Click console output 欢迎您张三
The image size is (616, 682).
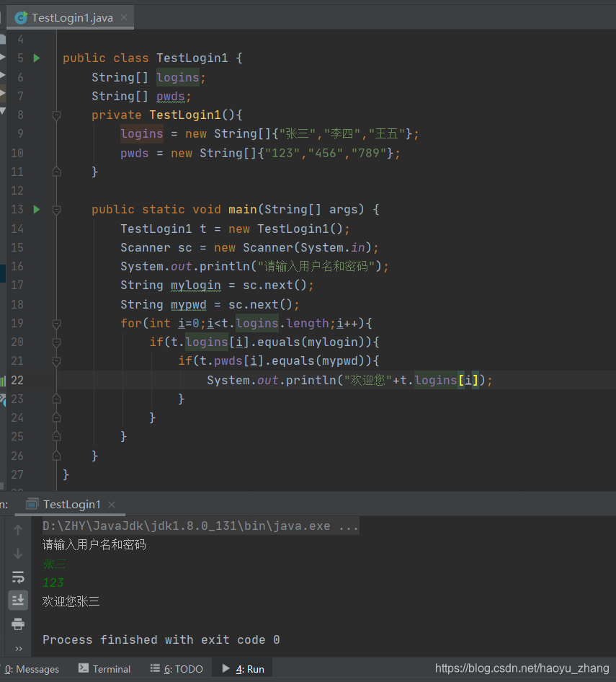click(x=71, y=601)
